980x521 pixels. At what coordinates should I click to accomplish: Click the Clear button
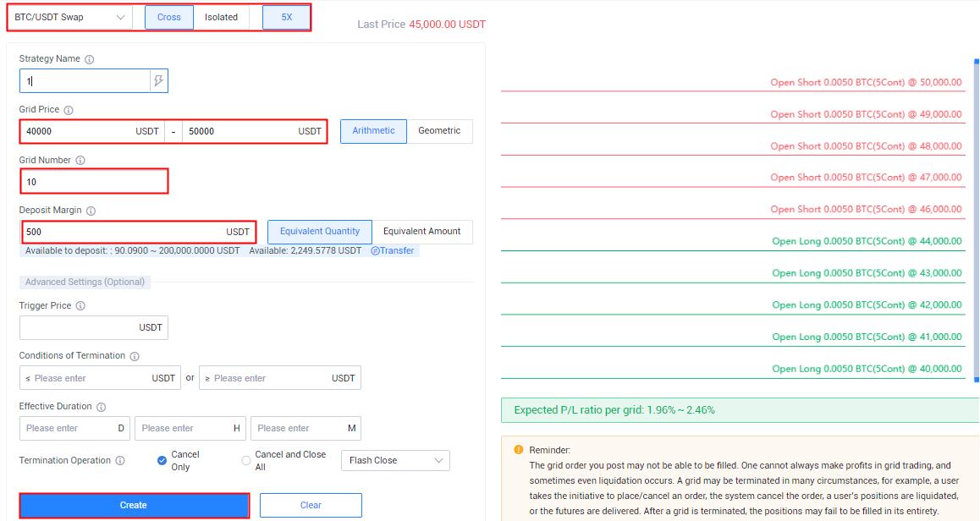(311, 506)
